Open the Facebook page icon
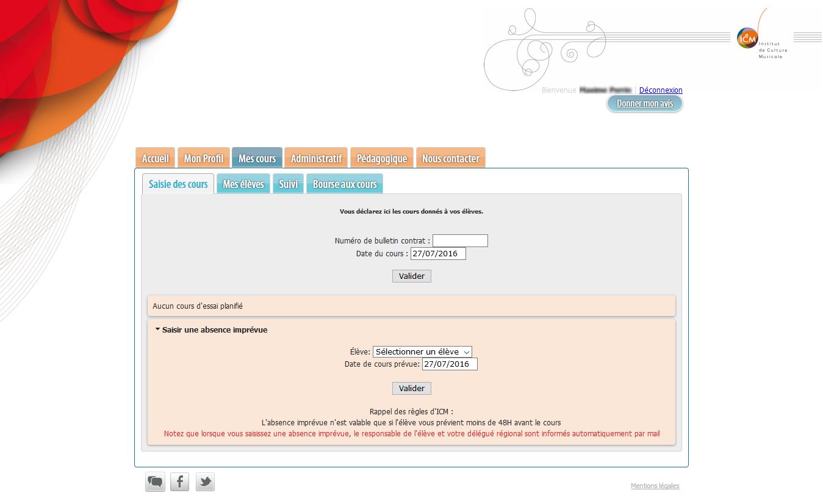823x504 pixels. (180, 482)
